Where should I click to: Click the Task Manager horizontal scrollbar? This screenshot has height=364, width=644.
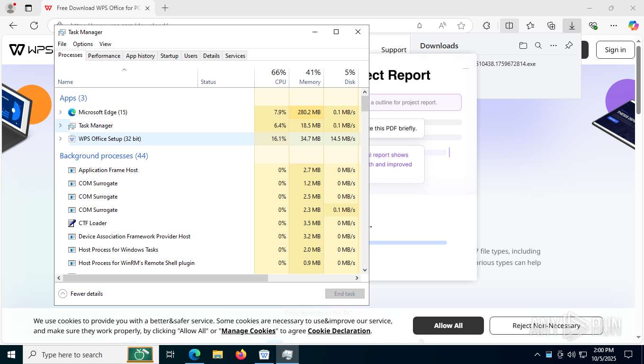coord(165,278)
